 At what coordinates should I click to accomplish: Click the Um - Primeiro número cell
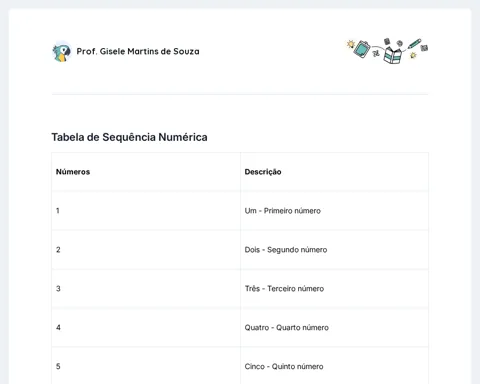(x=334, y=211)
